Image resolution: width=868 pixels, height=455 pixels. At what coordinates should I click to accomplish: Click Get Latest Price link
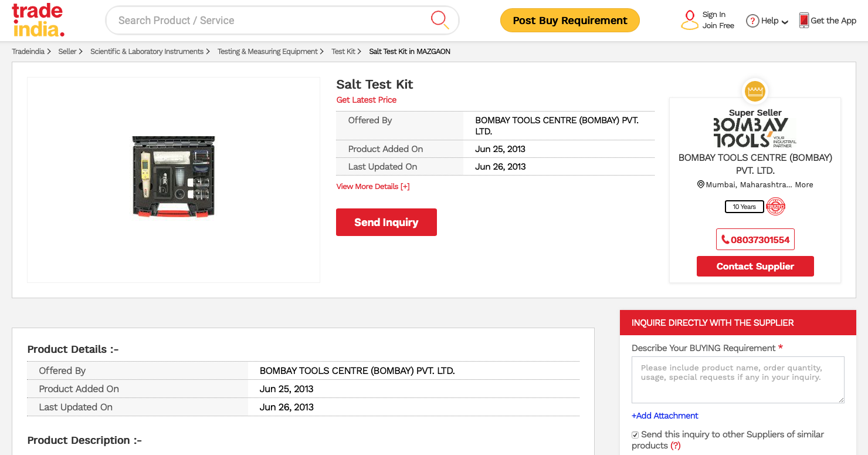(367, 100)
